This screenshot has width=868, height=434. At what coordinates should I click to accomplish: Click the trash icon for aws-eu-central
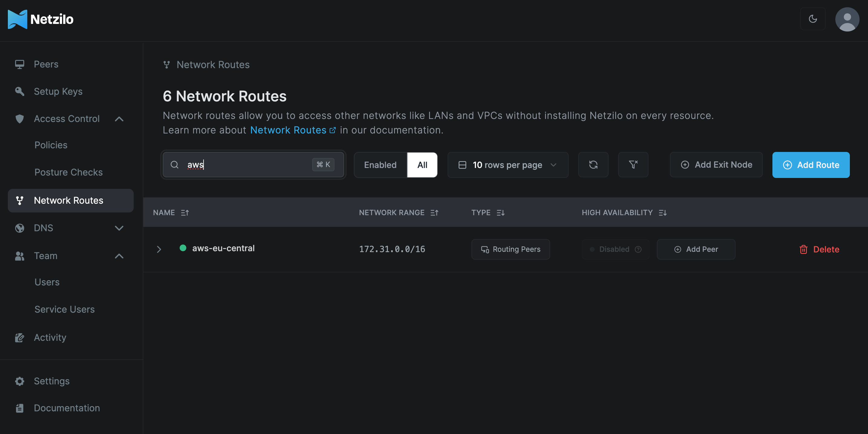pos(803,249)
